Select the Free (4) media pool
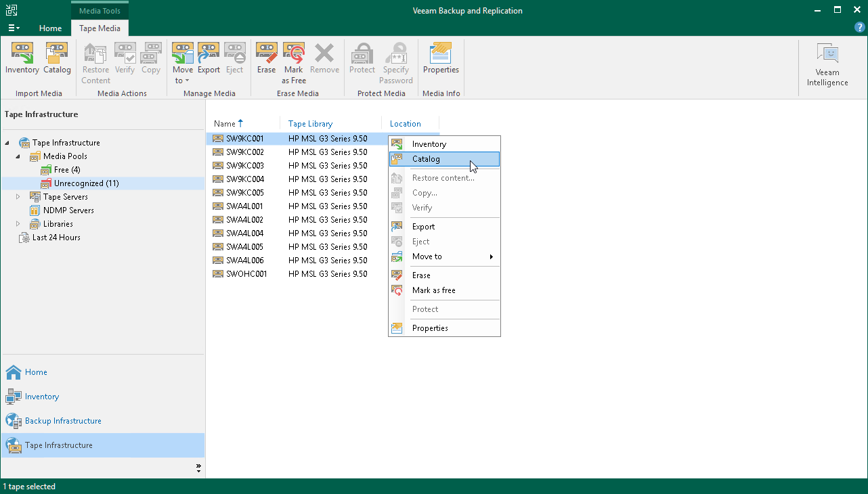This screenshot has width=868, height=494. [x=66, y=170]
